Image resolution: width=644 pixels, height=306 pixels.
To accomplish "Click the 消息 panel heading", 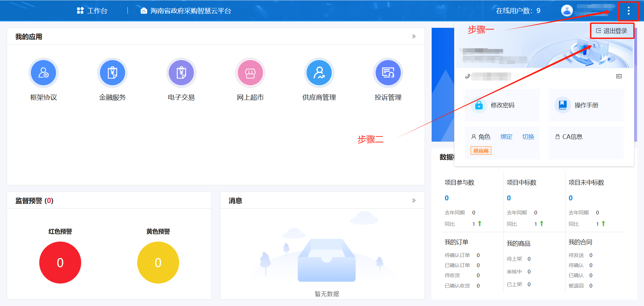I will pyautogui.click(x=235, y=201).
